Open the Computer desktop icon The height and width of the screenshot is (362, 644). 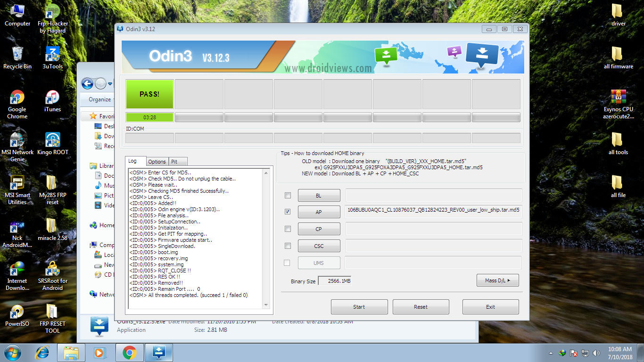pos(17,15)
